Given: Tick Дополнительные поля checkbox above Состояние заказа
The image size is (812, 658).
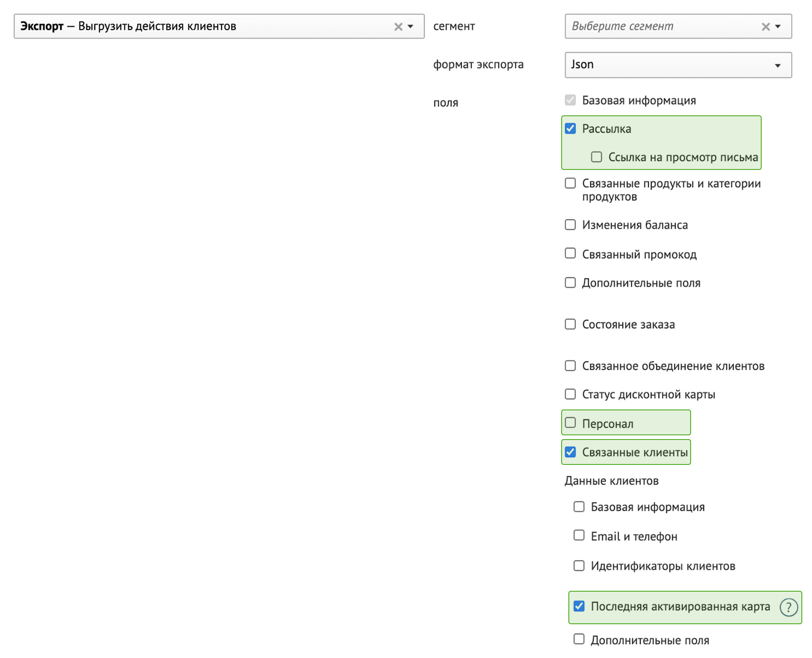Looking at the screenshot, I should (x=571, y=282).
